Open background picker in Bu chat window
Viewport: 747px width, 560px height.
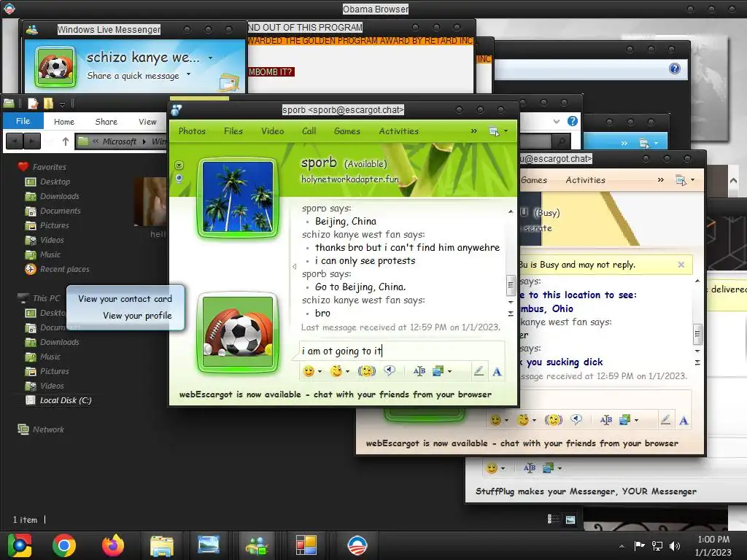click(624, 420)
